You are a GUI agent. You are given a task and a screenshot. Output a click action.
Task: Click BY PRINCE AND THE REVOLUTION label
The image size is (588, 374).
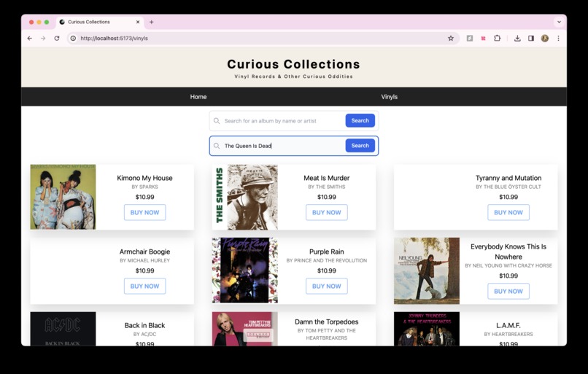(327, 260)
